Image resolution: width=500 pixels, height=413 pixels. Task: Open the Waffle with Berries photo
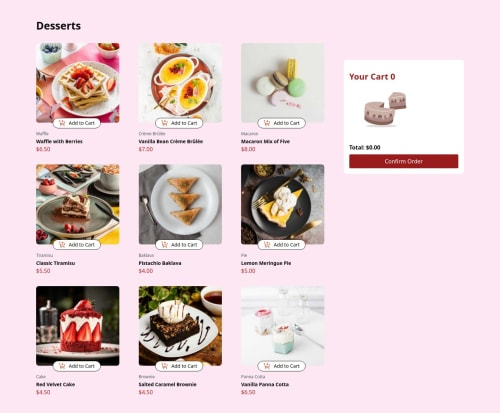(x=78, y=83)
